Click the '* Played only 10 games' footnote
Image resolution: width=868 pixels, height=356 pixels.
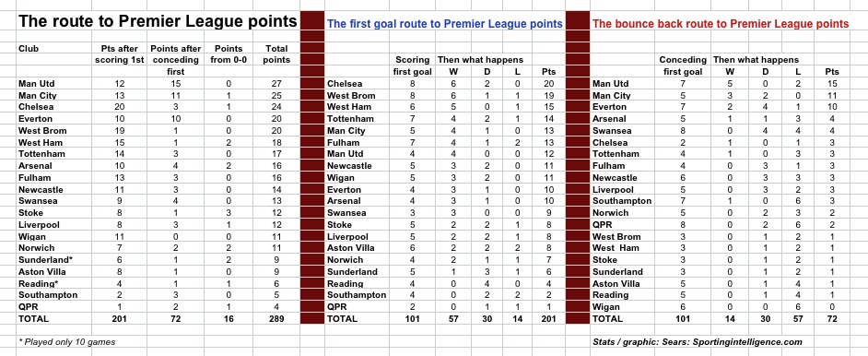point(67,341)
